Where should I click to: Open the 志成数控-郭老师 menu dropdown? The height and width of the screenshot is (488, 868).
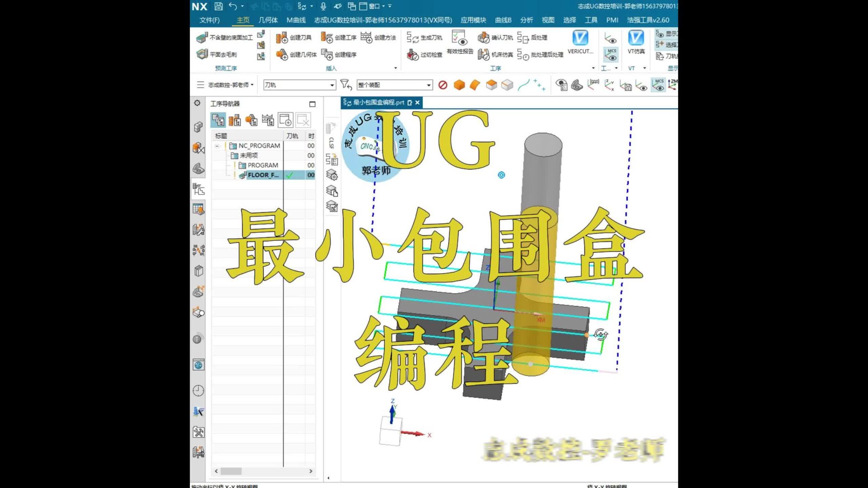pos(231,85)
